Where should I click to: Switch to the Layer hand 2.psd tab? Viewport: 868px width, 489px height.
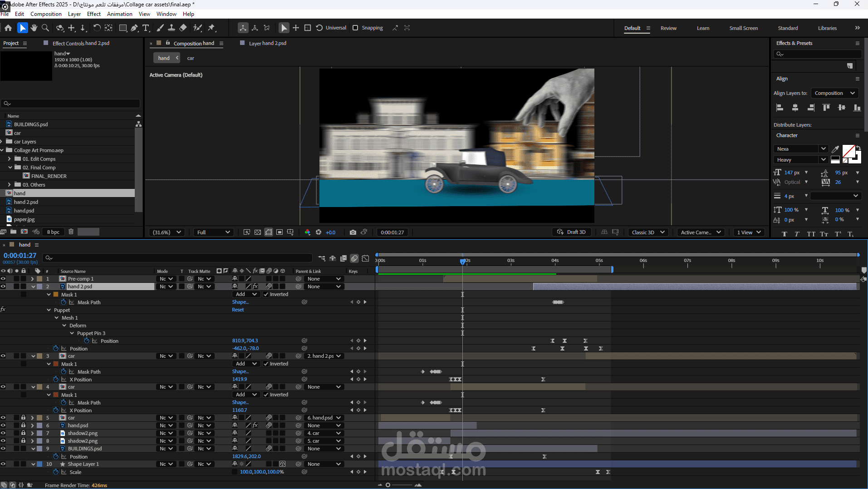268,43
